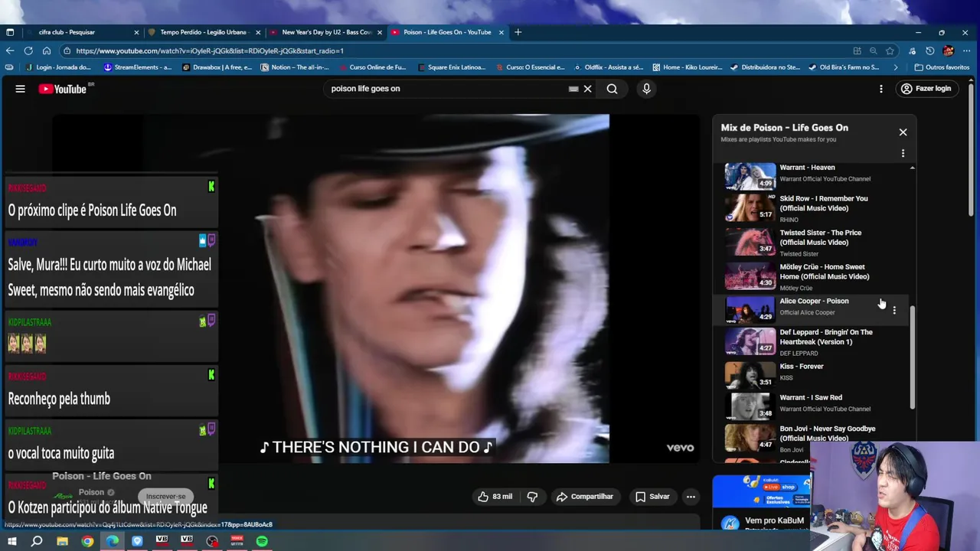This screenshot has width=980, height=551.
Task: Click the browser back arrow
Action: pyautogui.click(x=10, y=51)
